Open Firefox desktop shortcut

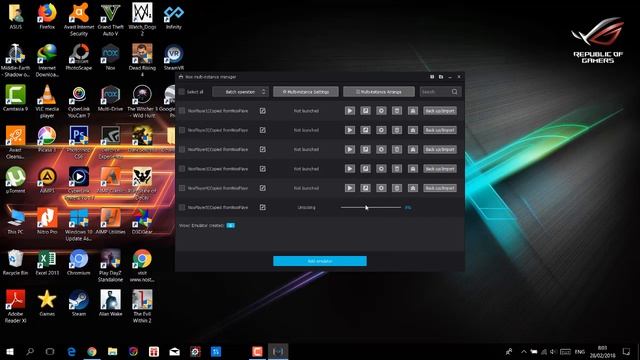(47, 16)
